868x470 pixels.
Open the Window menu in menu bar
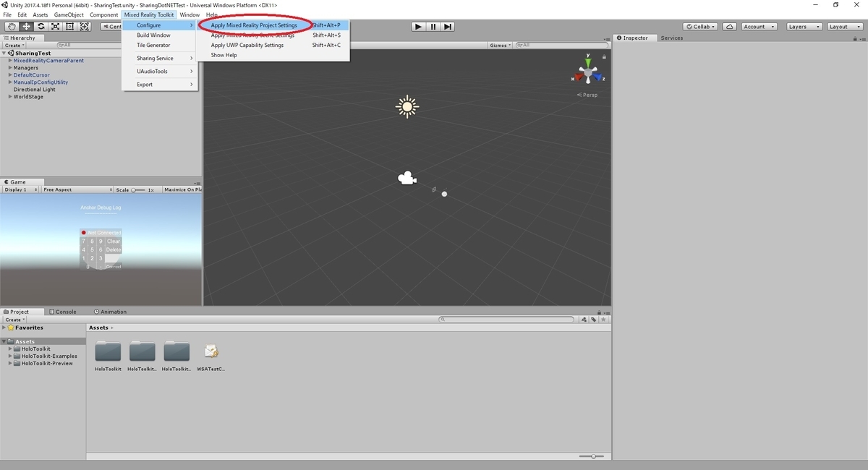(190, 14)
